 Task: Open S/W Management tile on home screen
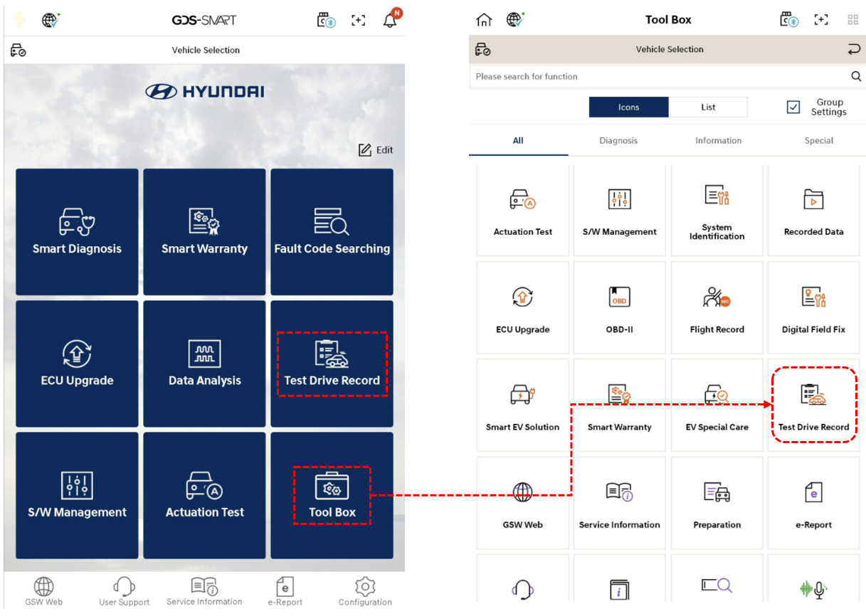[77, 495]
